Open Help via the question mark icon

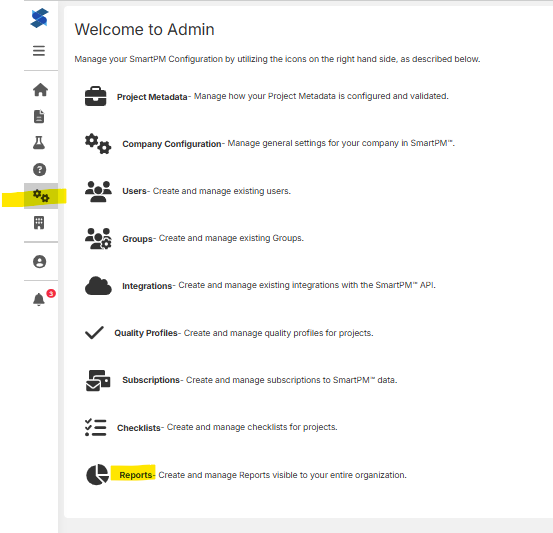tap(40, 170)
